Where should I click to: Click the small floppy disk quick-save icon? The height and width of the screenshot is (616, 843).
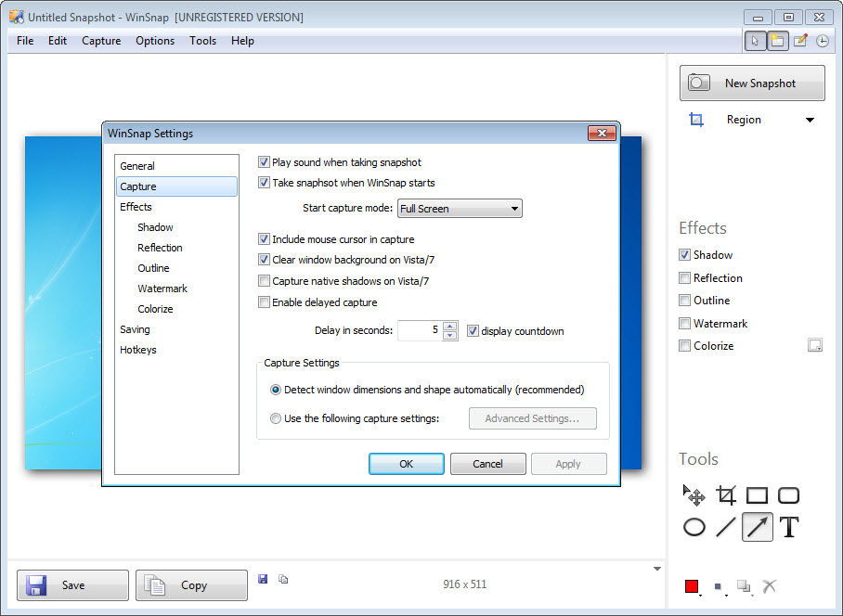click(263, 579)
